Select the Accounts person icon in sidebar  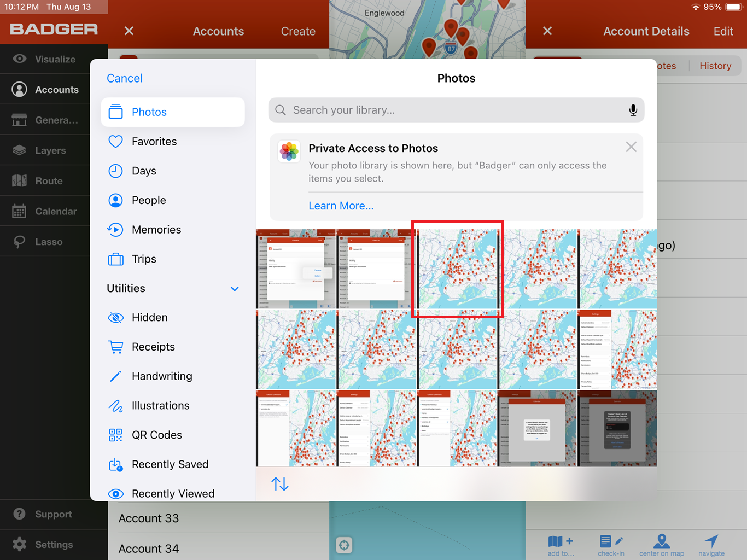(x=20, y=89)
